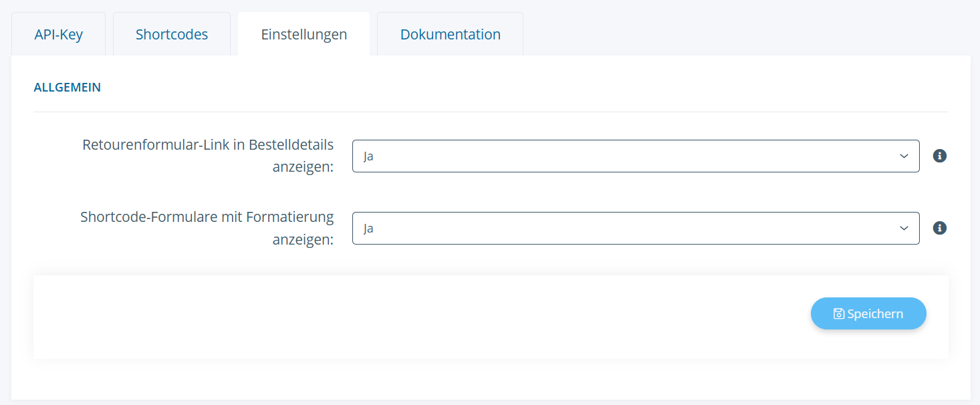Click the info icon beside the Shortcode-Formulare dropdown

coord(939,228)
